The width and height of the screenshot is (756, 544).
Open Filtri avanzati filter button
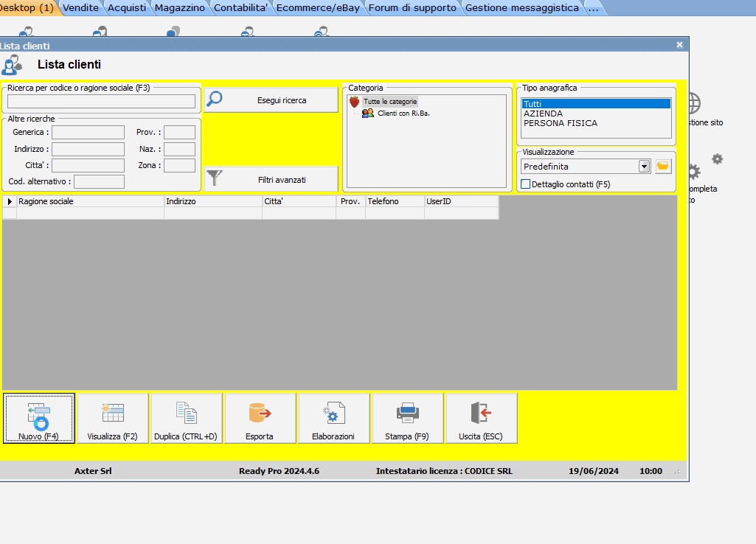tap(271, 180)
